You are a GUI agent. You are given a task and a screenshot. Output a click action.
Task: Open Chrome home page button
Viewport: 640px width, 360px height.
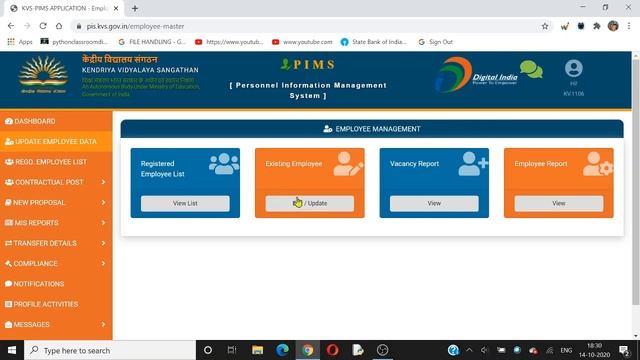click(59, 26)
